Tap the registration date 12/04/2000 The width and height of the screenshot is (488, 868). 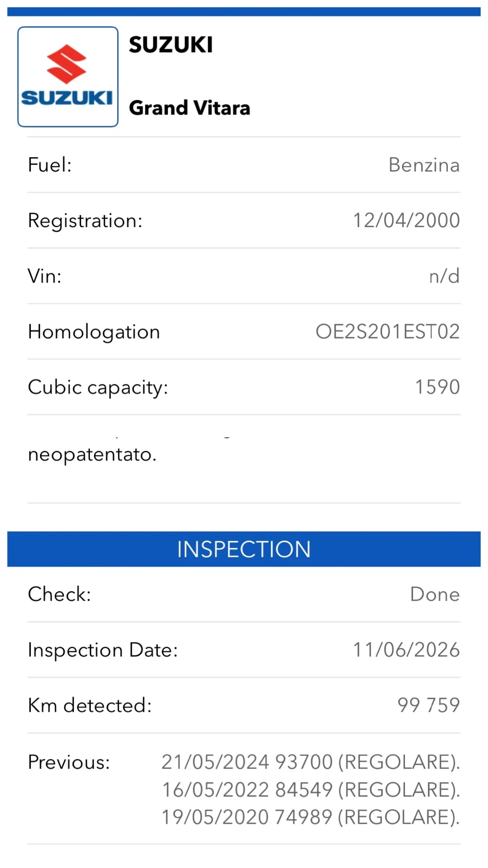406,220
